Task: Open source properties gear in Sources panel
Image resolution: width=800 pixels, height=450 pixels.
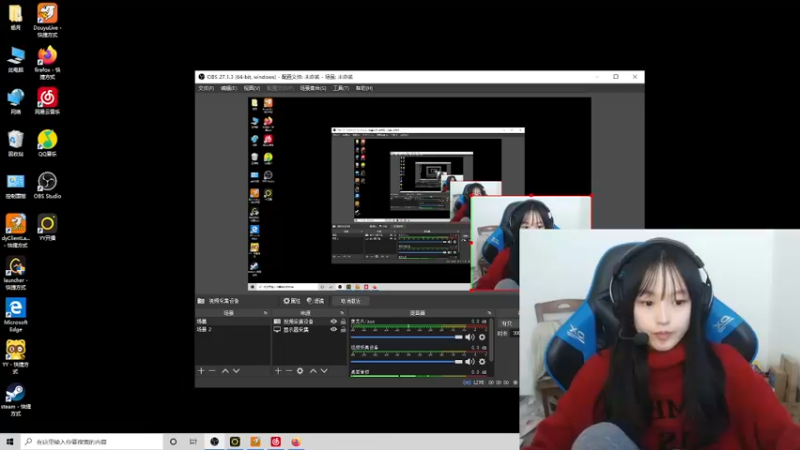Action: [x=300, y=371]
